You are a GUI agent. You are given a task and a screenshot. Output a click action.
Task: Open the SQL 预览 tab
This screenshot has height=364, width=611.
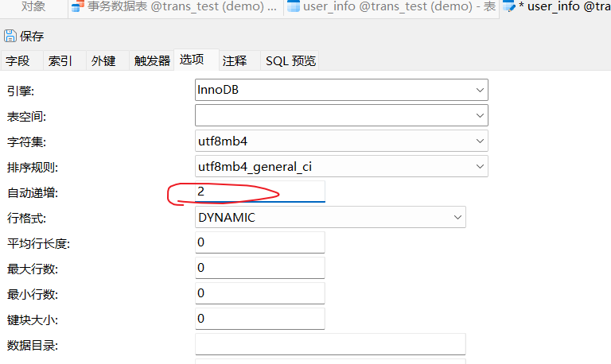(290, 60)
